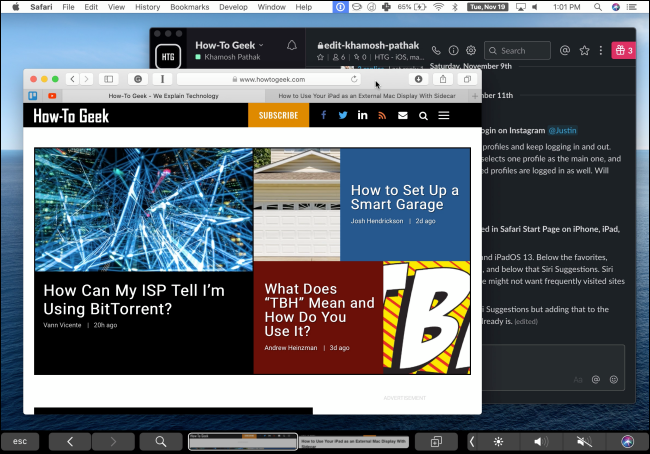Open the Bookmarks menu
Screen dimensions: 650x454
coord(189,7)
